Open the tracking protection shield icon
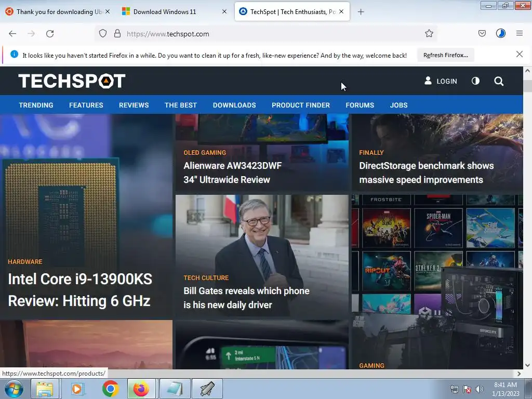The width and height of the screenshot is (532, 399). coord(103,34)
